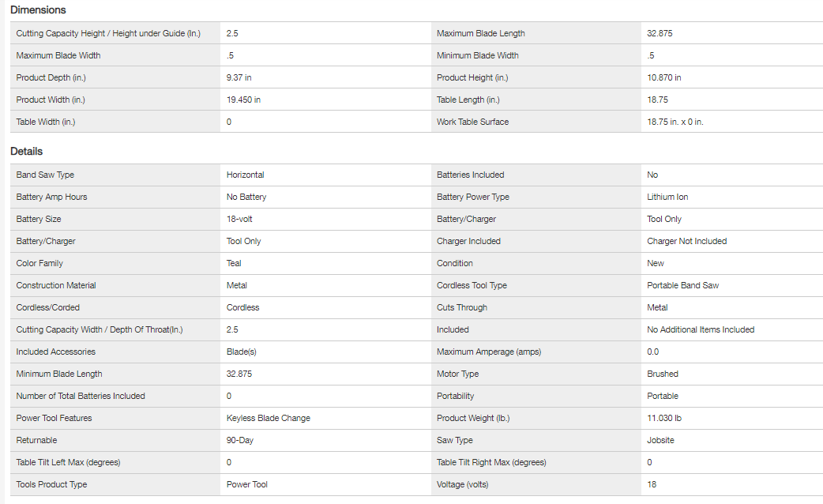
Task: Select the Charger Not Included value
Action: click(686, 241)
